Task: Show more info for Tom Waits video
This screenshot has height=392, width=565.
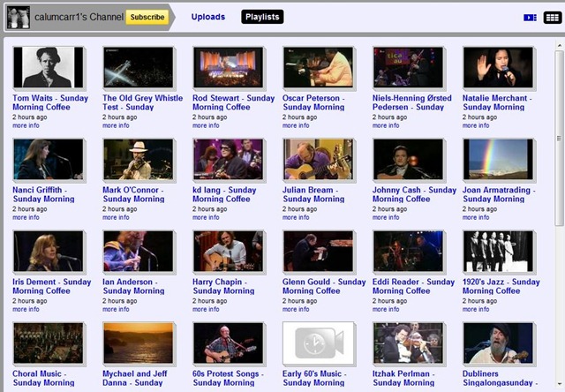Action: click(26, 125)
